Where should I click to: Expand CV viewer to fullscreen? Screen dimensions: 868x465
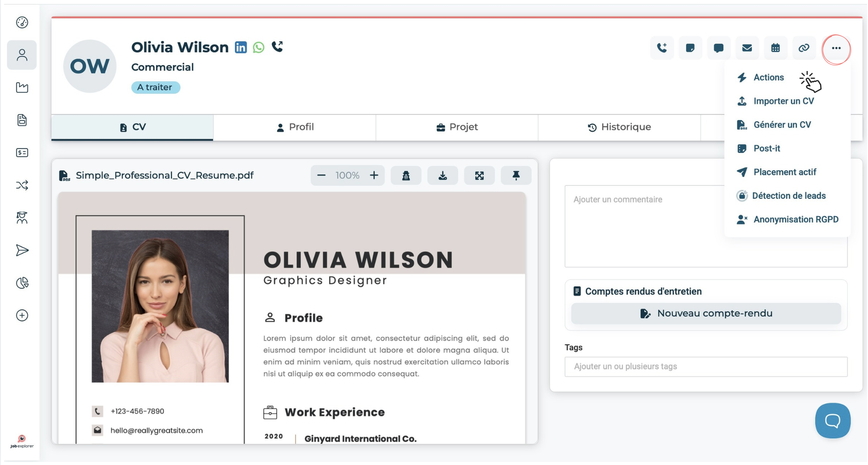[x=479, y=176]
